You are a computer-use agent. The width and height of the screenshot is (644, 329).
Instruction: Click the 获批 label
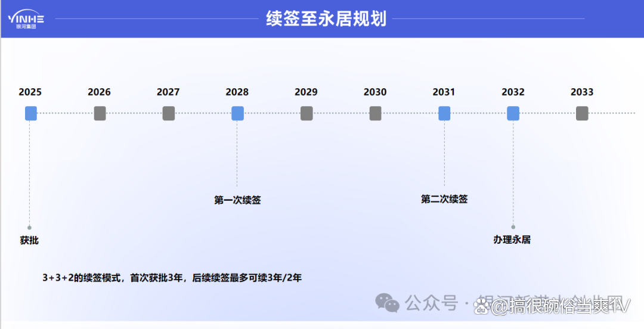(x=29, y=240)
